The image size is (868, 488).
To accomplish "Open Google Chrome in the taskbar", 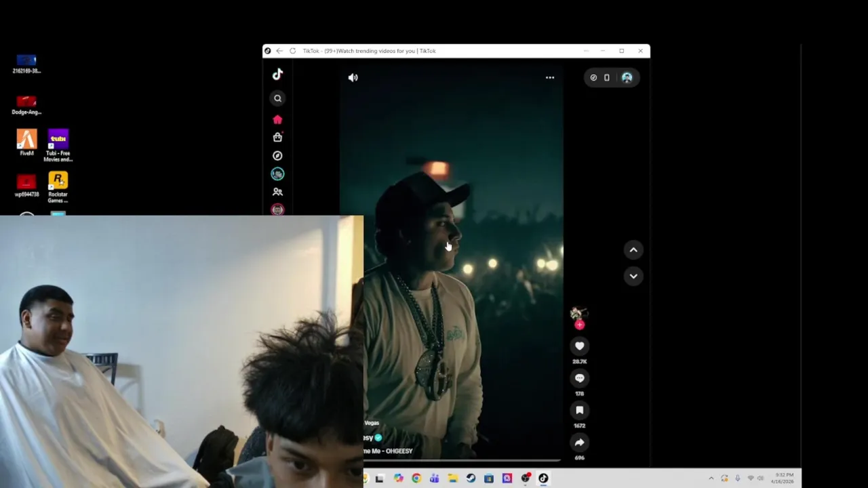I will click(x=416, y=479).
